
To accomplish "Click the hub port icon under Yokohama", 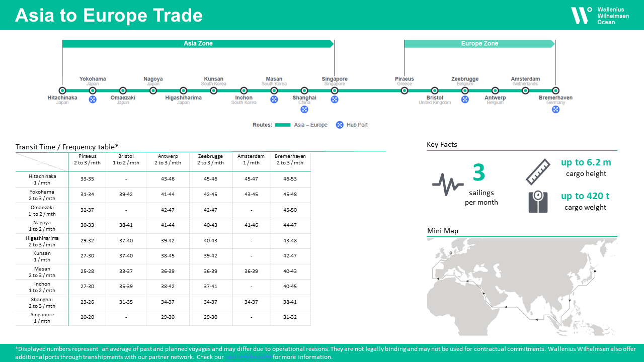I will click(93, 100).
